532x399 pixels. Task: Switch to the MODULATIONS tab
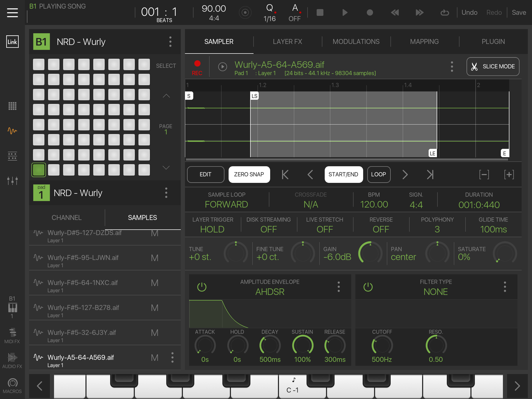[356, 42]
